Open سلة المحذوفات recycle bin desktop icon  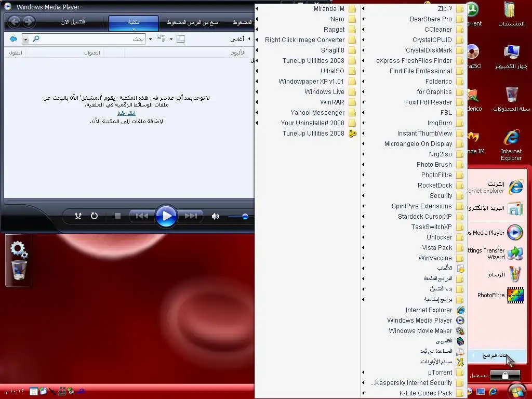pyautogui.click(x=511, y=99)
